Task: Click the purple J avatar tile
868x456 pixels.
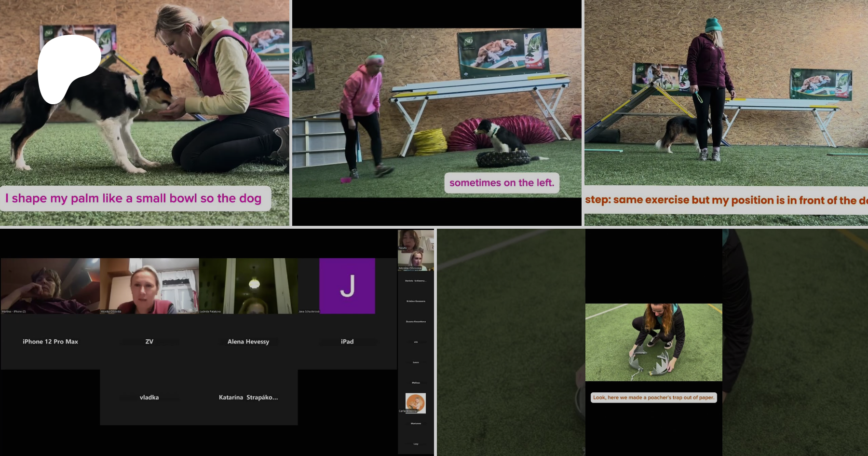Action: pyautogui.click(x=347, y=286)
